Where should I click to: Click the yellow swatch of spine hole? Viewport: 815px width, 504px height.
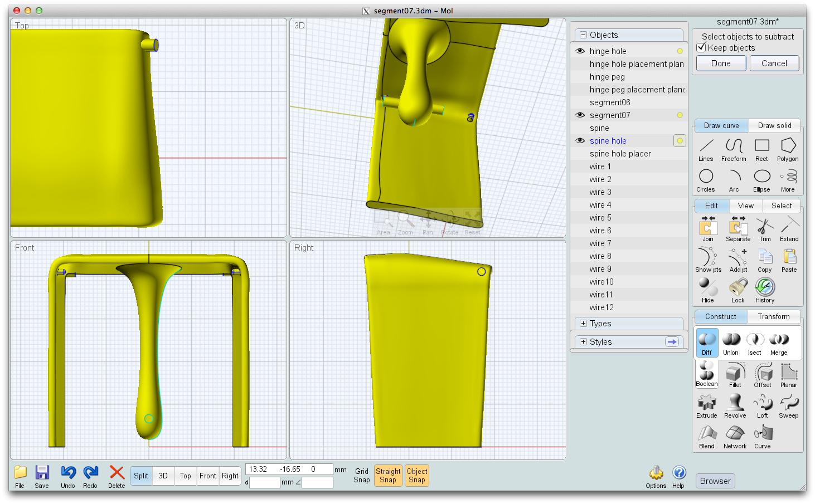[x=680, y=140]
